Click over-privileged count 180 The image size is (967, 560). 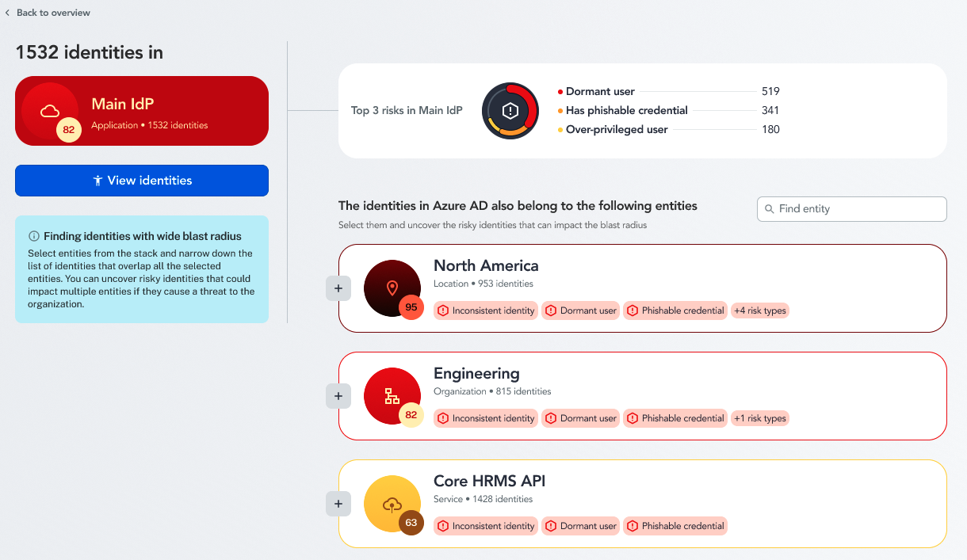click(770, 130)
